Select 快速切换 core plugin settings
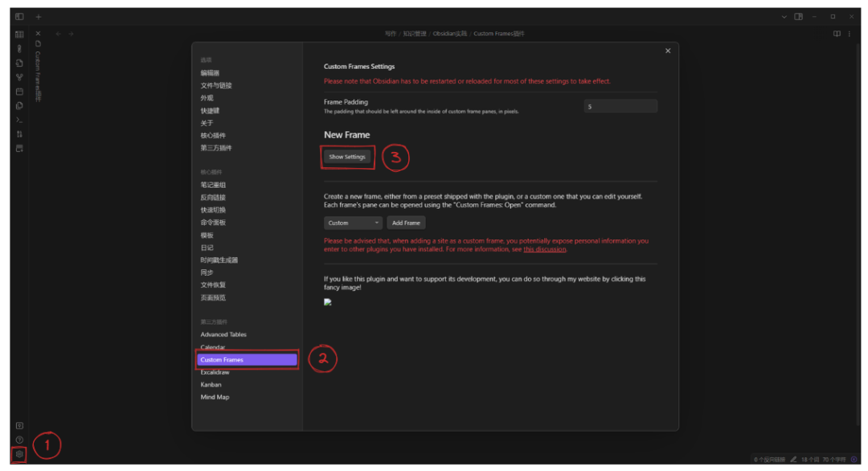 [x=213, y=210]
